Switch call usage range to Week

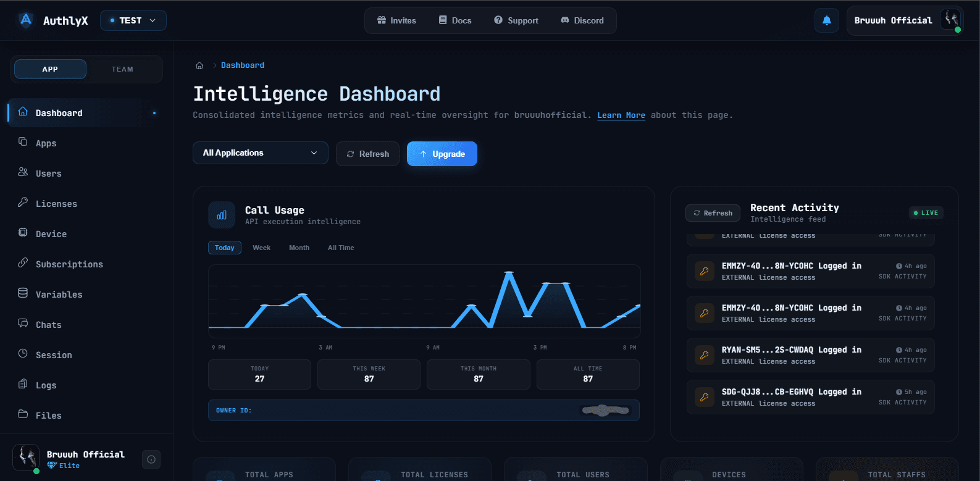coord(261,248)
